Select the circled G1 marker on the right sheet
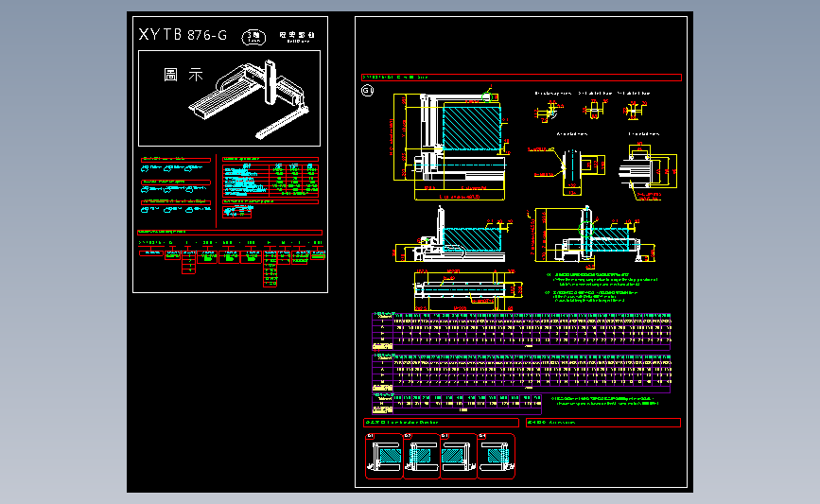 point(368,91)
